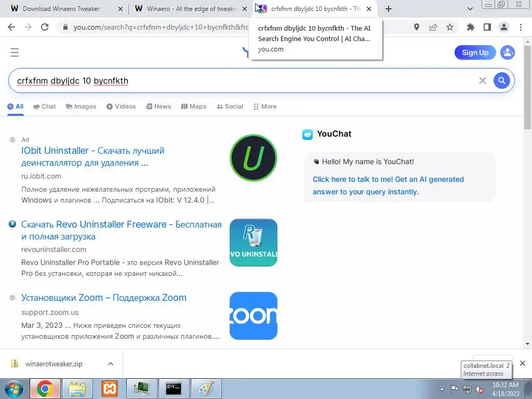Screen dimensions: 532x399
Task: Close the crfxfnm search tab
Action: [x=369, y=9]
